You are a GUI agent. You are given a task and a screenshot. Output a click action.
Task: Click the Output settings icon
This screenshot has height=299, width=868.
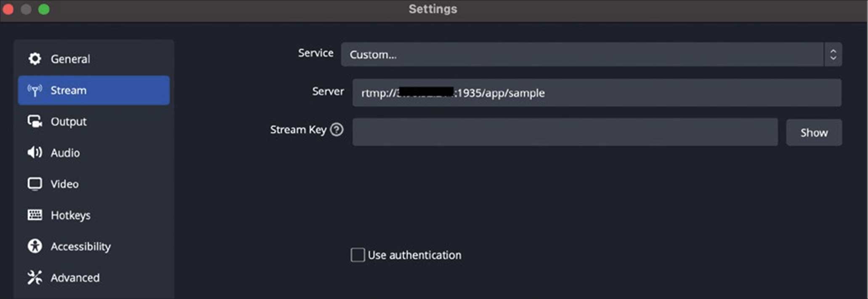coord(35,121)
